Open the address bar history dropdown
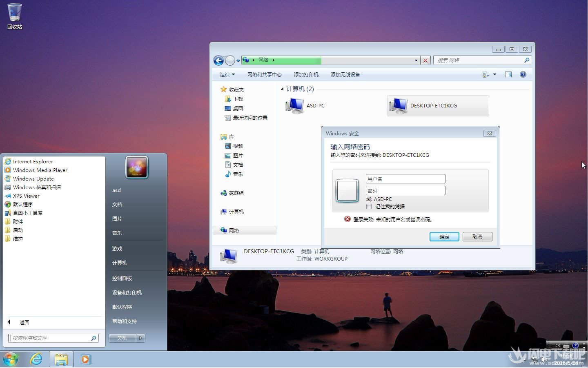Image resolution: width=588 pixels, height=368 pixels. 416,60
